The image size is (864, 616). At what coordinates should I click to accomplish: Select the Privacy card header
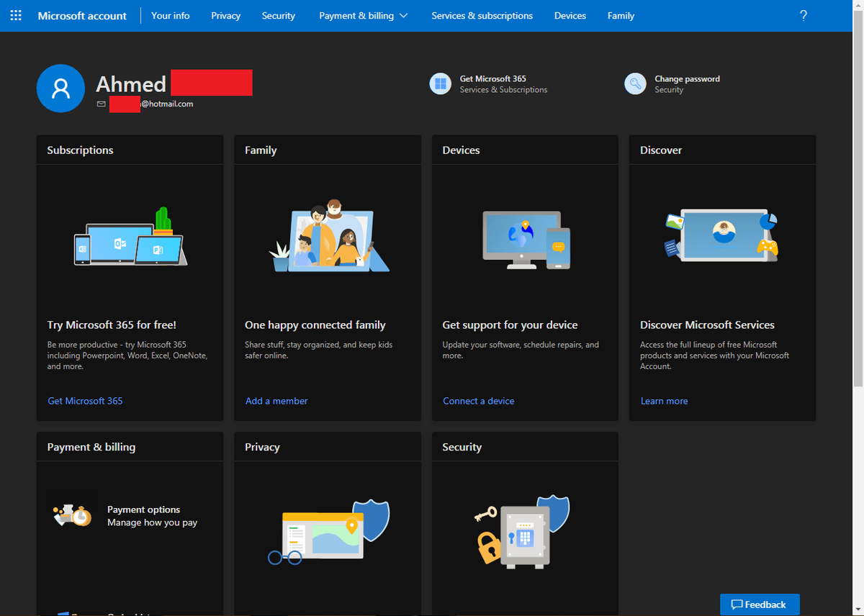tap(262, 447)
